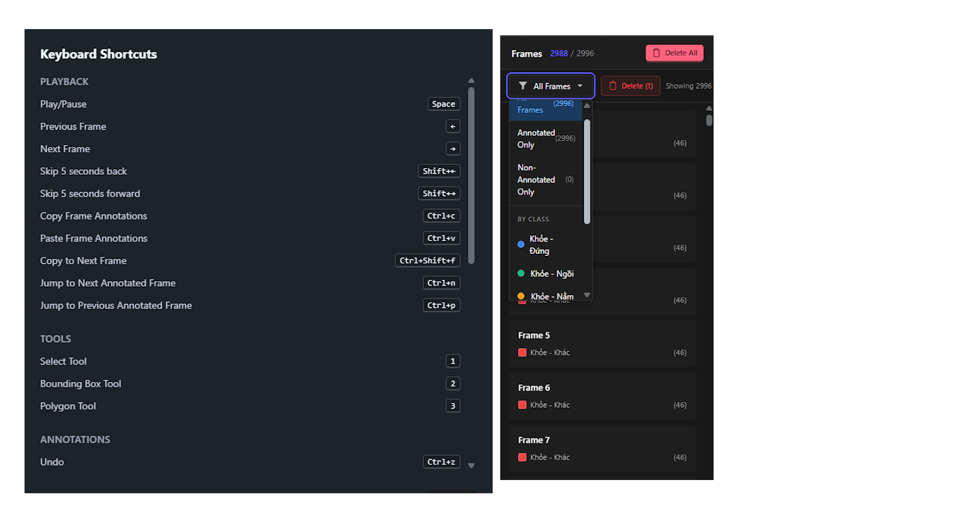Image resolution: width=980 pixels, height=527 pixels.
Task: Click the left arrow key badge
Action: click(x=453, y=127)
